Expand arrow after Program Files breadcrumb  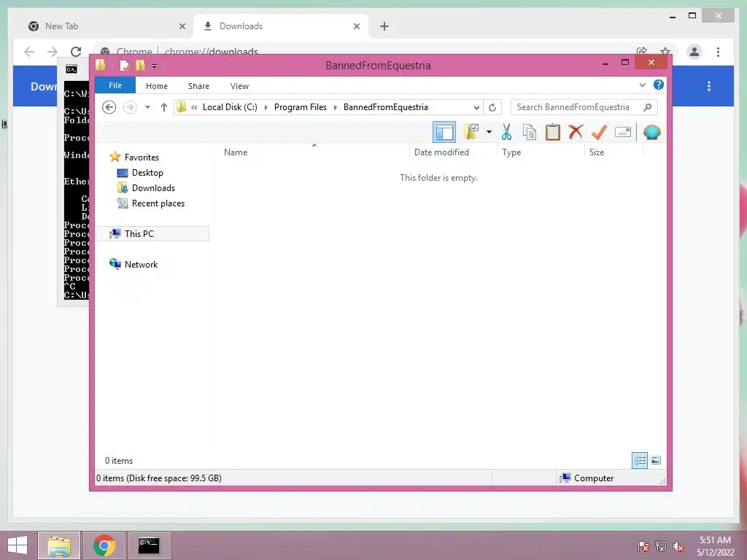click(336, 107)
